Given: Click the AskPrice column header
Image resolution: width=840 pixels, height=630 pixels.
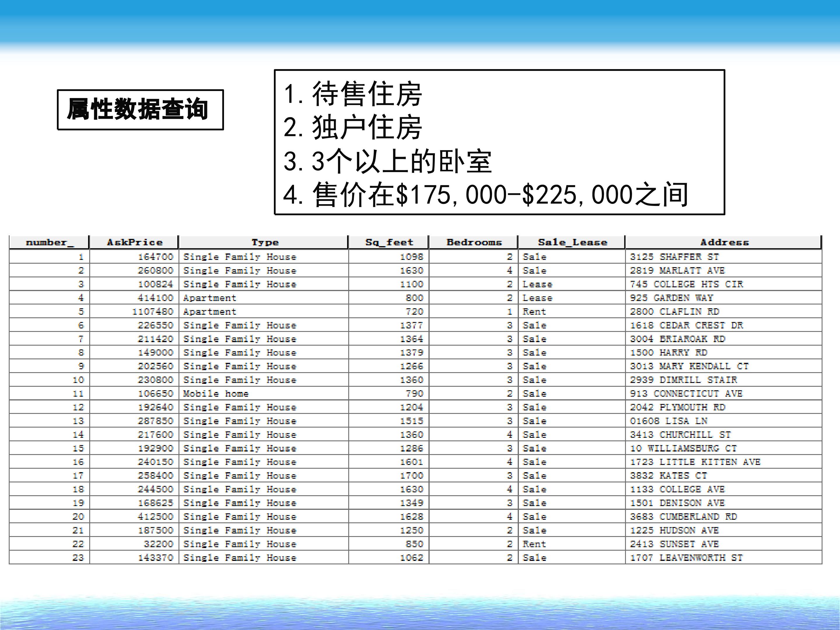Looking at the screenshot, I should pos(134,242).
